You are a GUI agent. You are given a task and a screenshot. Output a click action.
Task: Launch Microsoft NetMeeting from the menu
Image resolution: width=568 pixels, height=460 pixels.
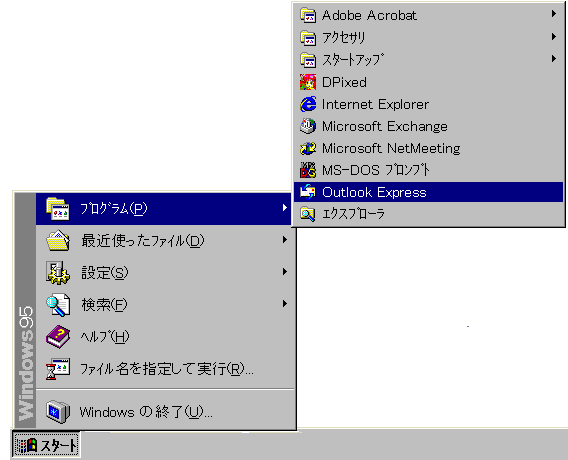[428, 148]
